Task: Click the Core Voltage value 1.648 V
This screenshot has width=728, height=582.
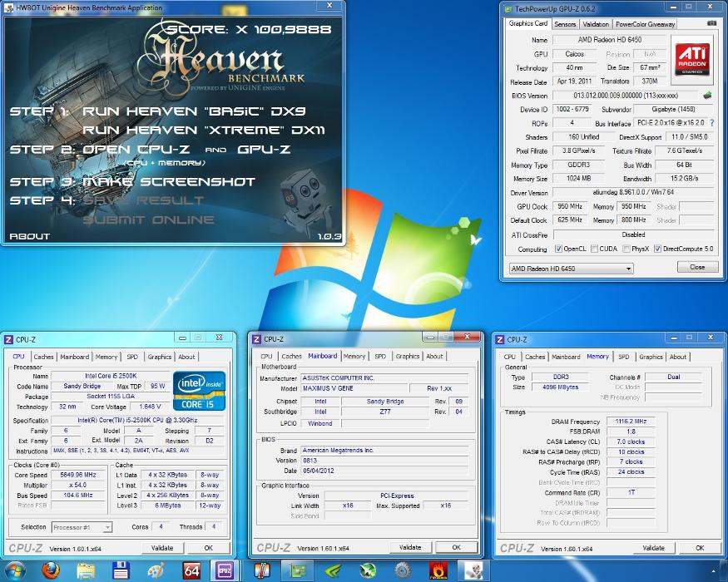Action: coord(150,407)
